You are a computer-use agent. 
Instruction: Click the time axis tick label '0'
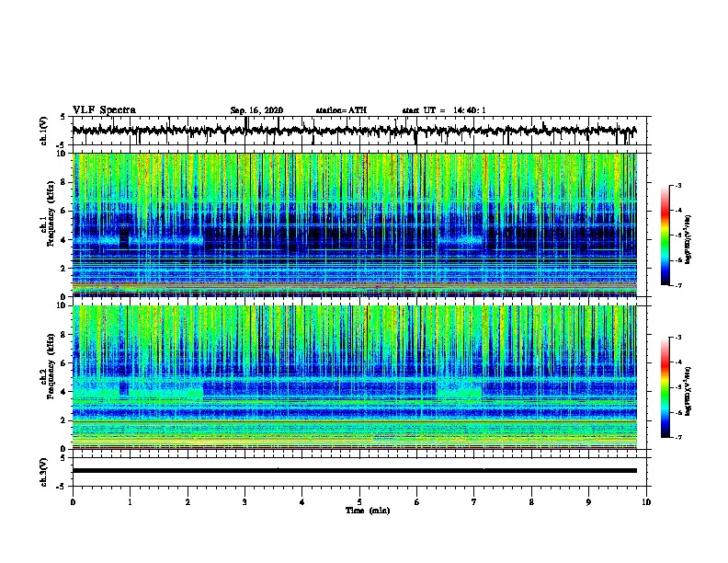pos(73,502)
